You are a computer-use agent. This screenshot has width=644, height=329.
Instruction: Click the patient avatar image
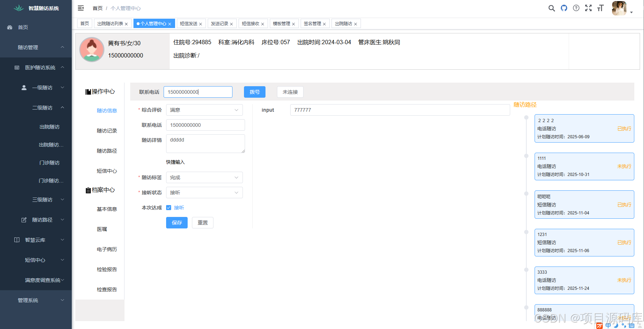click(x=92, y=50)
